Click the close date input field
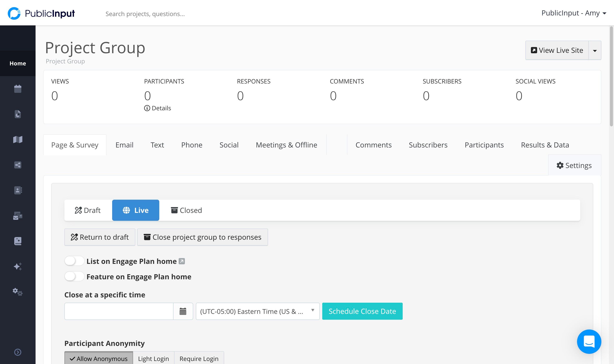Viewport: 614px width, 364px height. (119, 311)
